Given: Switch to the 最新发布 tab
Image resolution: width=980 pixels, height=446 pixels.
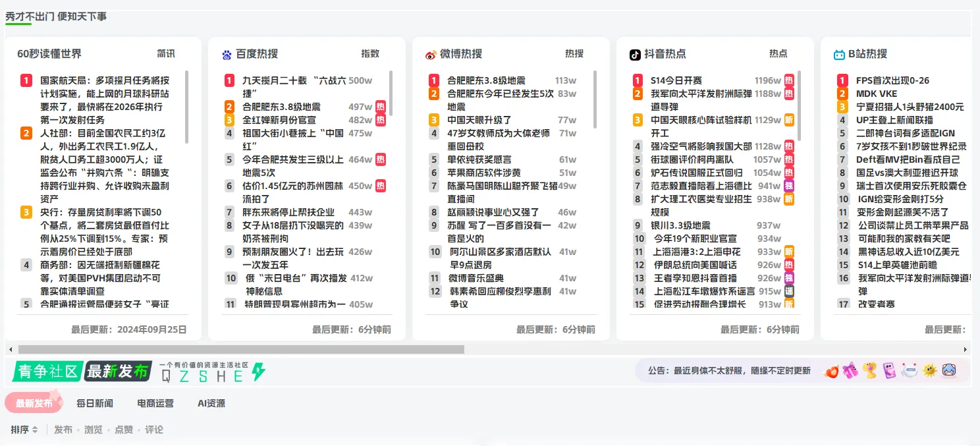Looking at the screenshot, I should click(x=34, y=403).
